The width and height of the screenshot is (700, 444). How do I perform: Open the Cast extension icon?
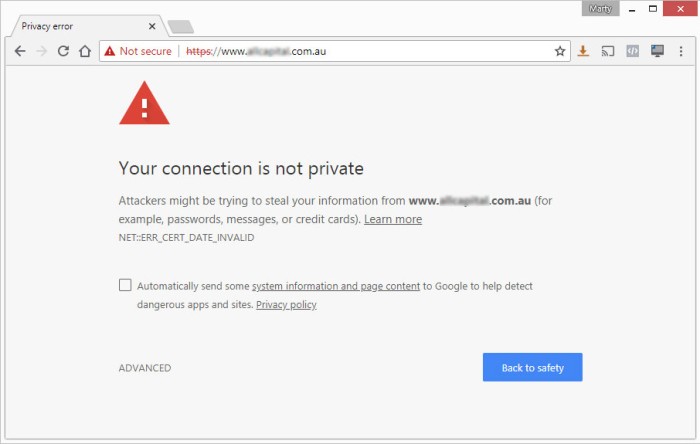(x=608, y=51)
